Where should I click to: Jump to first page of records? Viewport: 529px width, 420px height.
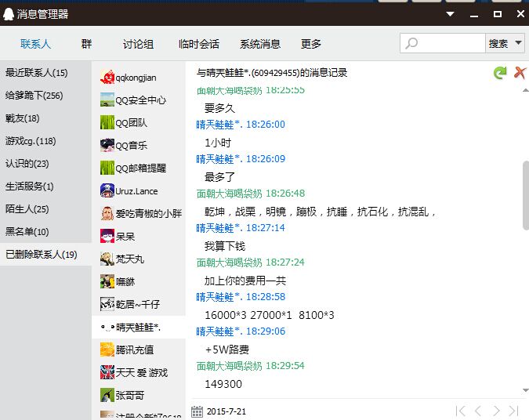pyautogui.click(x=461, y=411)
